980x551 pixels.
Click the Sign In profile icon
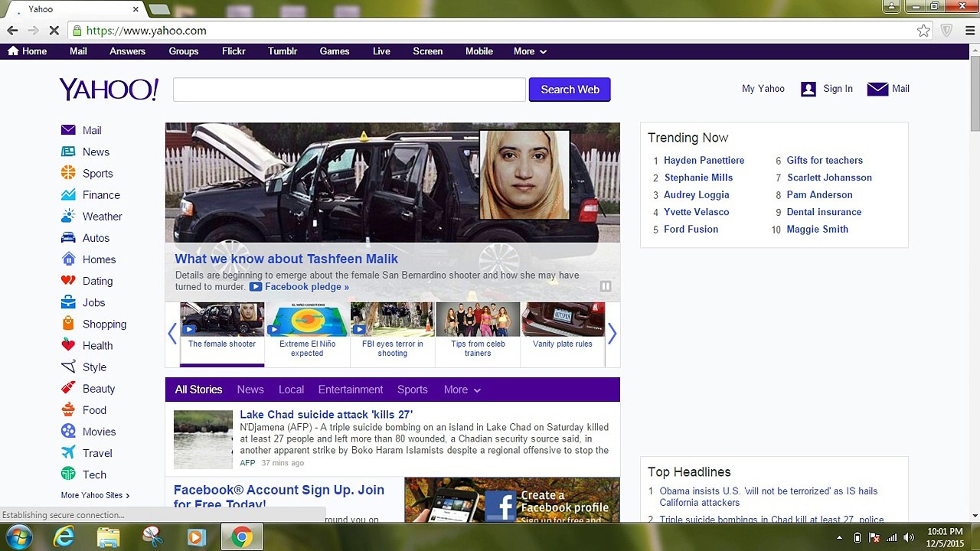tap(808, 89)
